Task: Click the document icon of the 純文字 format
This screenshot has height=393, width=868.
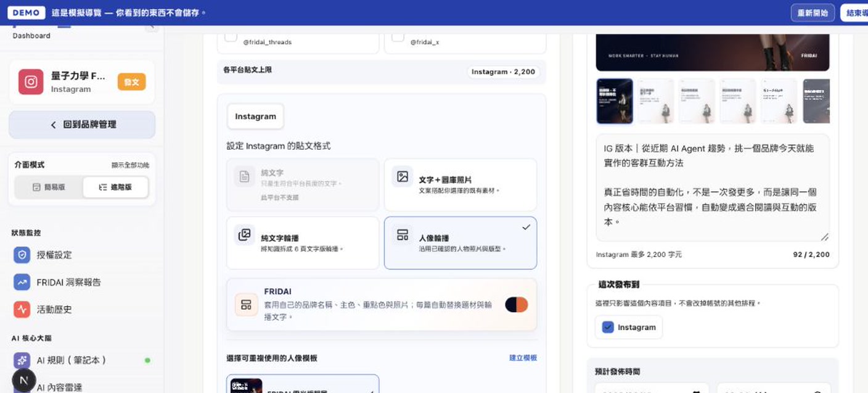Action: pyautogui.click(x=245, y=176)
